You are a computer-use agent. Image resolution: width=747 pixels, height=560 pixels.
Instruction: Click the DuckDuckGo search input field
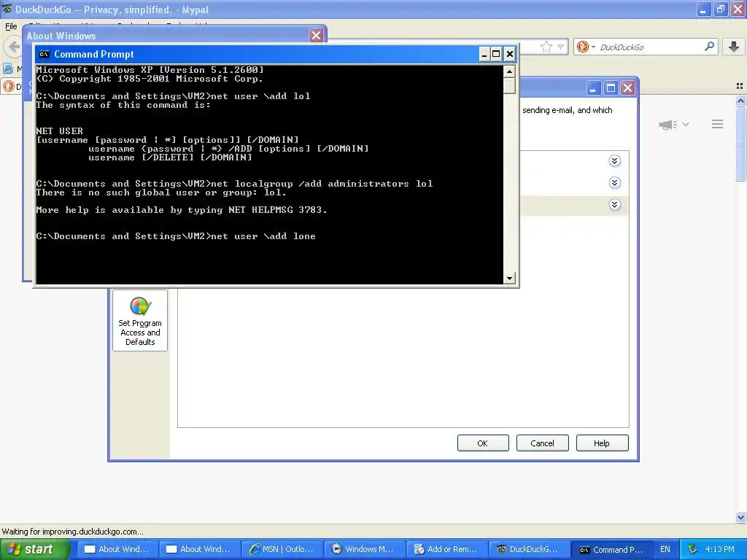(x=650, y=47)
